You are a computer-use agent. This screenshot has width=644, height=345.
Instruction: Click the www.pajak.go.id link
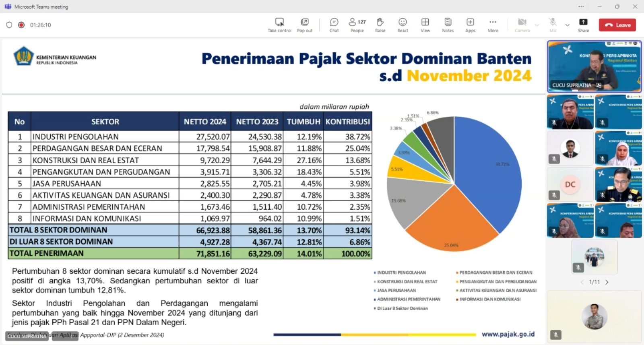click(x=508, y=334)
